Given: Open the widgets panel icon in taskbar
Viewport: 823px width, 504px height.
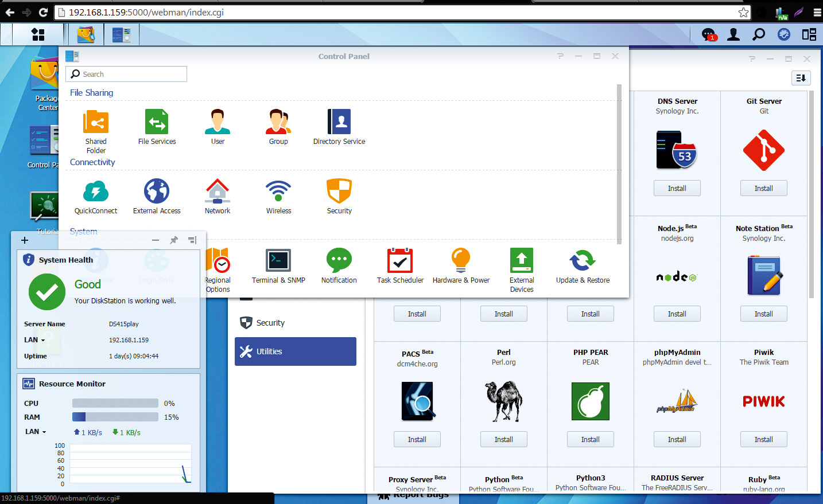Looking at the screenshot, I should pyautogui.click(x=809, y=34).
